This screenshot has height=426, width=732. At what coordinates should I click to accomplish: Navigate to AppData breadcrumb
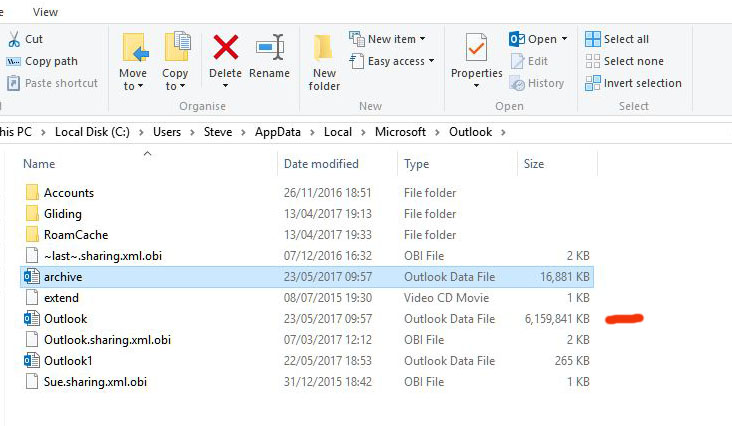[278, 132]
